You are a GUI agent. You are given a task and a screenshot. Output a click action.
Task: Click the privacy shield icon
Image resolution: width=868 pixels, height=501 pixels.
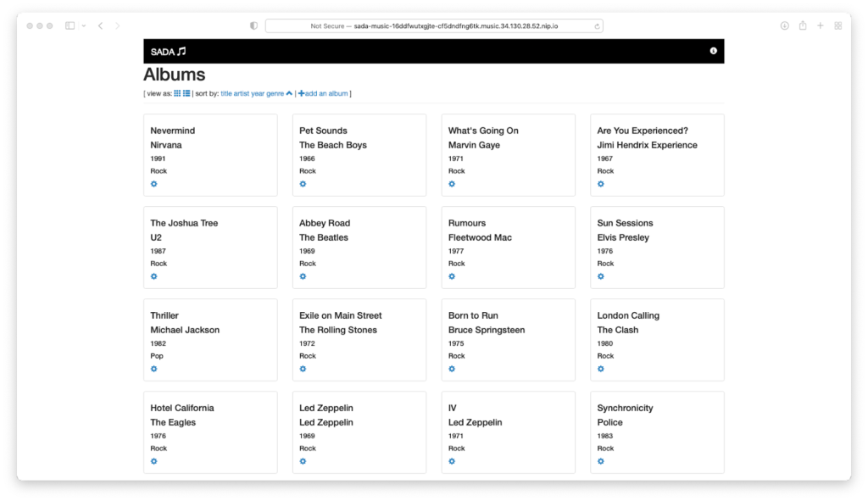tap(253, 25)
